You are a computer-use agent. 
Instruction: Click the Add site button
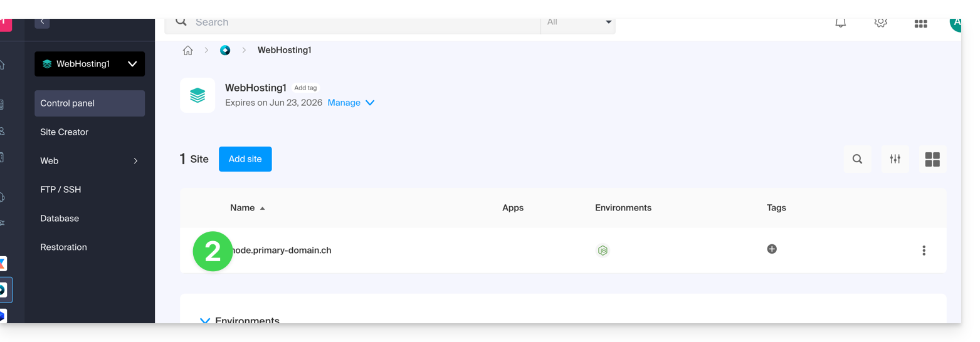coord(245,159)
